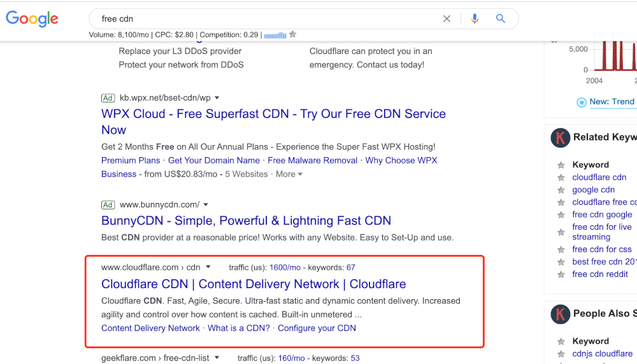The width and height of the screenshot is (637, 364).
Task: Star the 'cdnjs cloudflare' keyword
Action: (x=561, y=354)
